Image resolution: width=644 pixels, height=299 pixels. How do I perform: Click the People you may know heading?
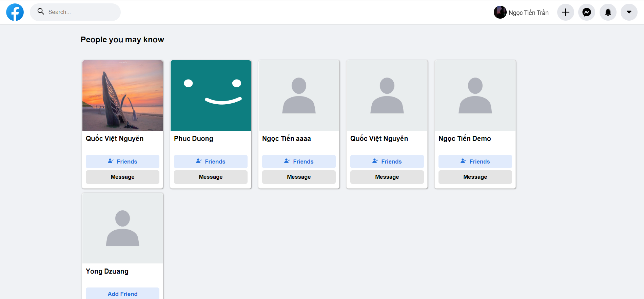click(122, 40)
